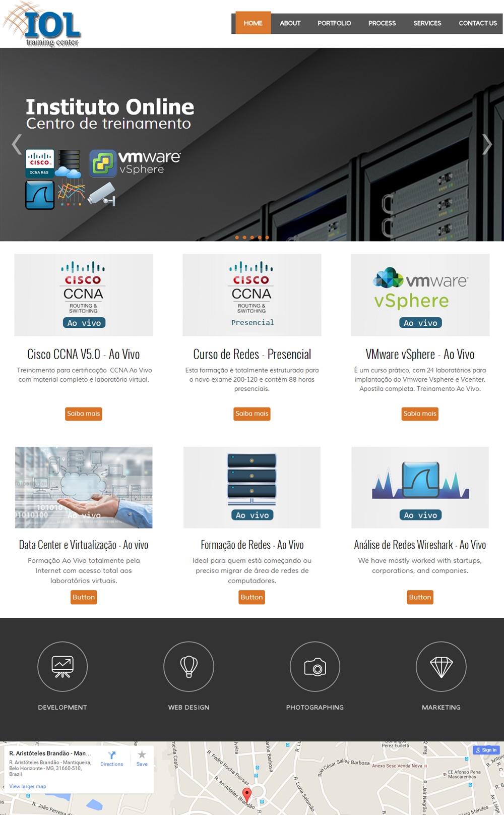
Task: Click the red map location pin
Action: tap(246, 794)
